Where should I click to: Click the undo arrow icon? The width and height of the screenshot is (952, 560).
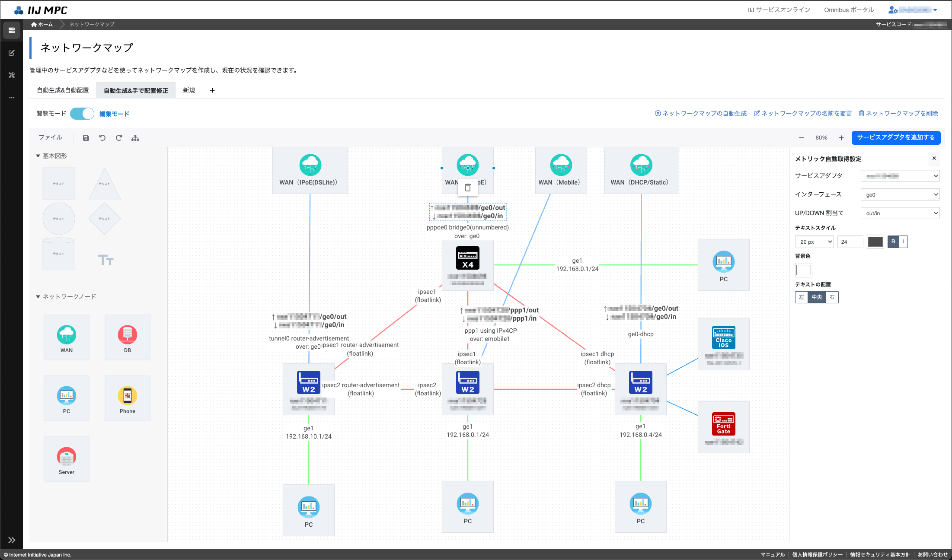102,138
